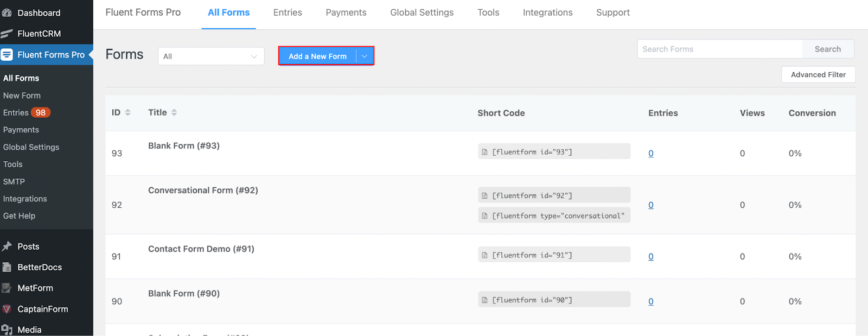
Task: Sort forms by Title column arrows
Action: tap(174, 112)
